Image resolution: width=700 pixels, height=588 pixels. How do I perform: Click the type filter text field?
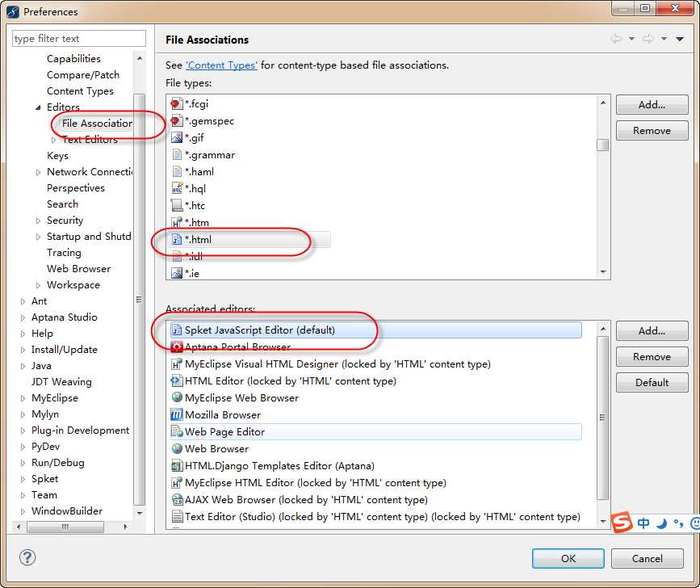click(79, 39)
